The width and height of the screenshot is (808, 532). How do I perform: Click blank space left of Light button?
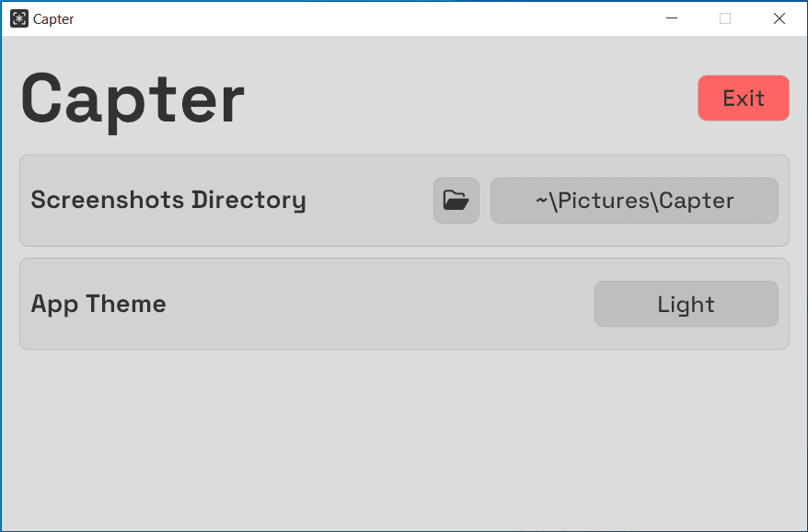pyautogui.click(x=387, y=305)
